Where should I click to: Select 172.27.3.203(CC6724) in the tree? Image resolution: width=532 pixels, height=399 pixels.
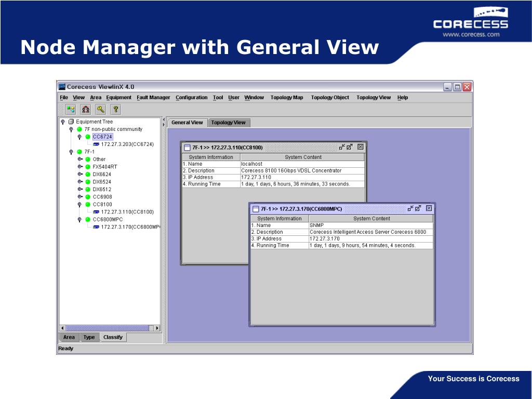[x=127, y=144]
